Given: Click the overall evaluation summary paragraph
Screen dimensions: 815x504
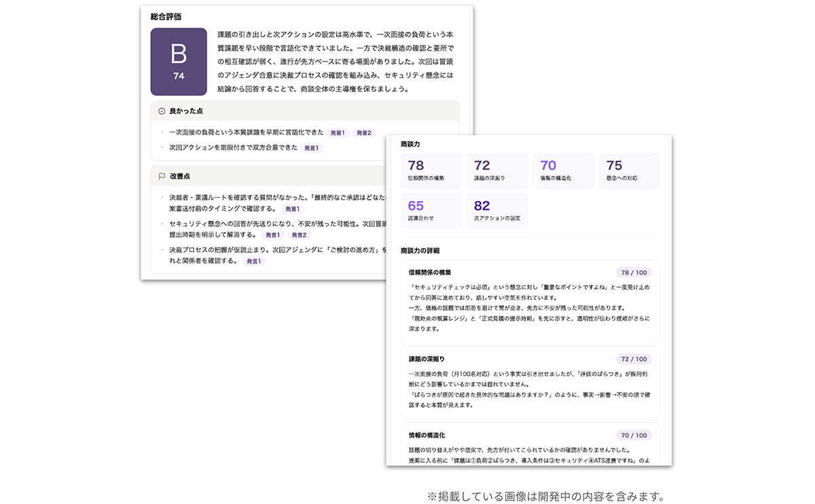Looking at the screenshot, I should 336,62.
